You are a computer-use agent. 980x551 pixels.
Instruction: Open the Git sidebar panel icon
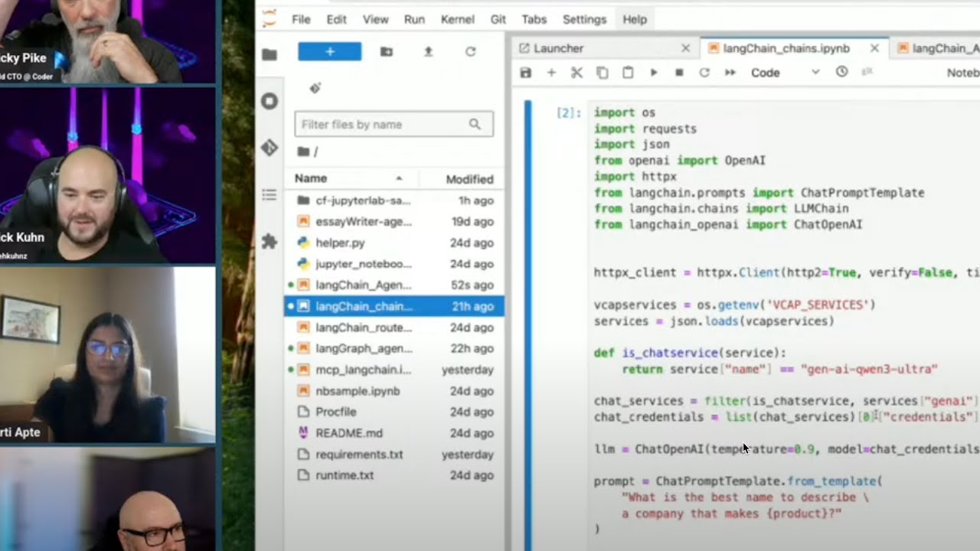point(269,148)
